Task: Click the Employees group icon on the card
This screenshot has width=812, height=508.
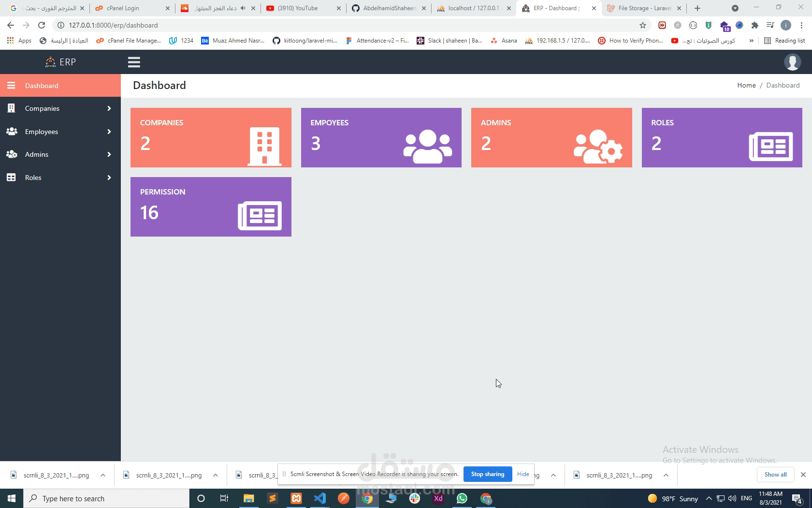Action: [x=428, y=146]
